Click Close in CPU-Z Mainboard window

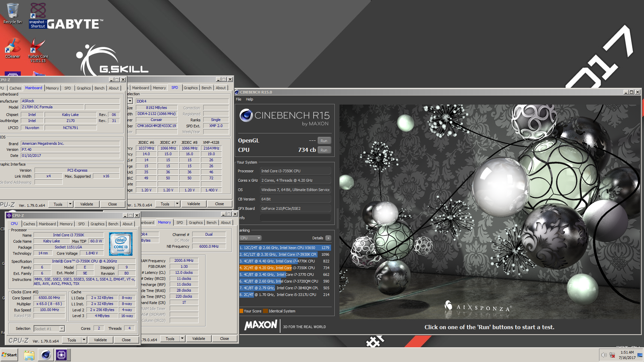coord(112,204)
